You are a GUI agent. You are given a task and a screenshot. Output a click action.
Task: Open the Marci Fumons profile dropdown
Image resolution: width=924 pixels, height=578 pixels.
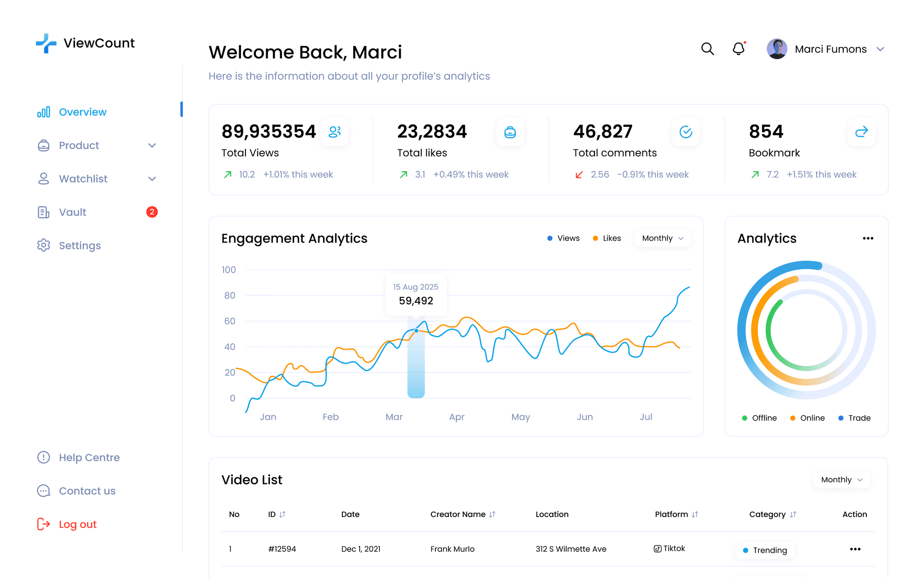point(880,49)
